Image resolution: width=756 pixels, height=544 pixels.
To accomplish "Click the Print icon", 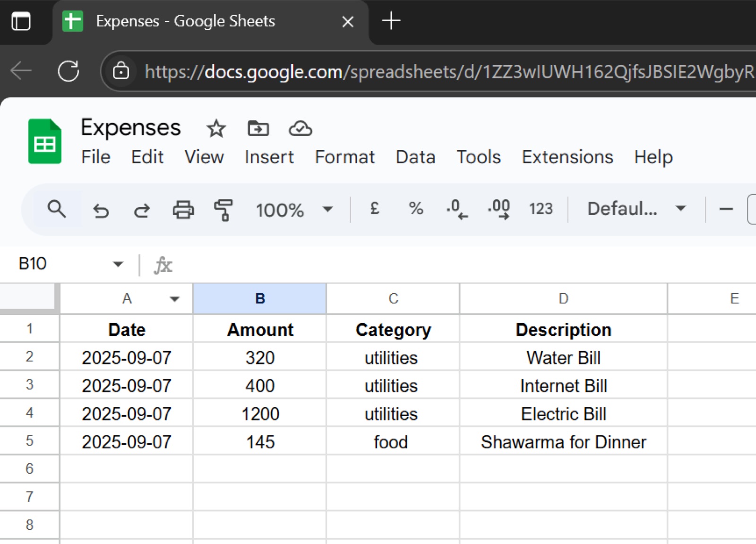I will (x=183, y=209).
